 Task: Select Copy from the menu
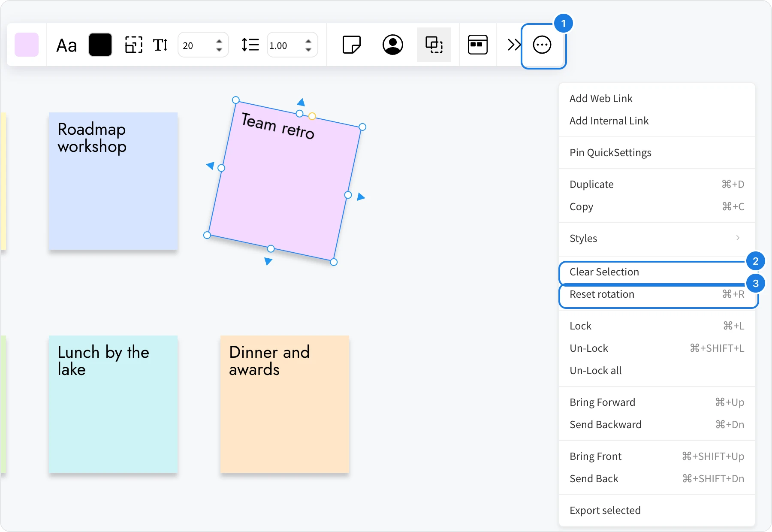(657, 207)
